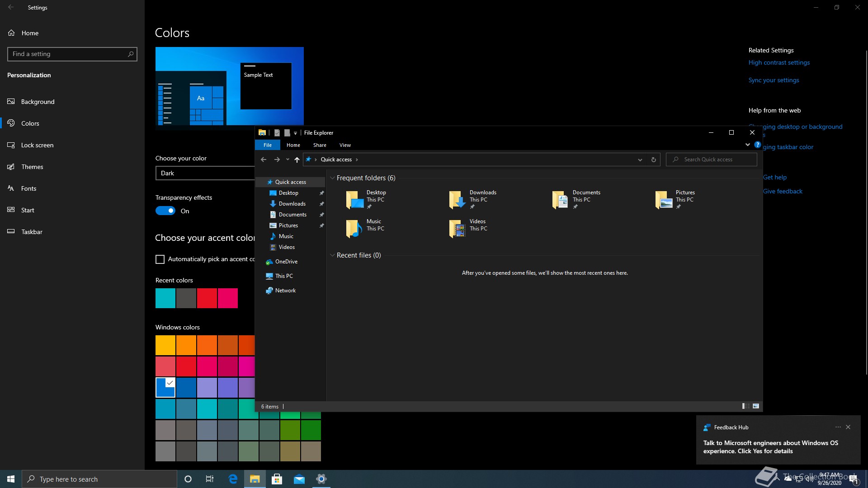
Task: Open the address bar history dropdown
Action: [x=640, y=160]
